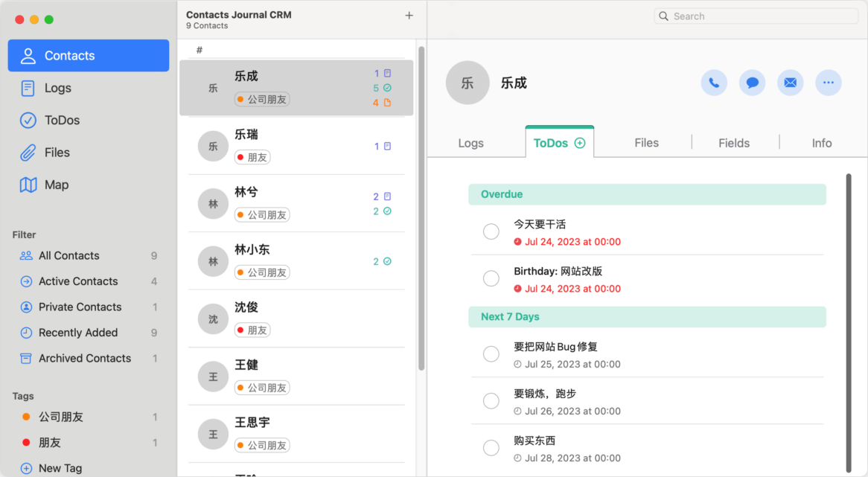The width and height of the screenshot is (868, 477).
Task: Click the Next 7 Days section header
Action: tap(647, 317)
